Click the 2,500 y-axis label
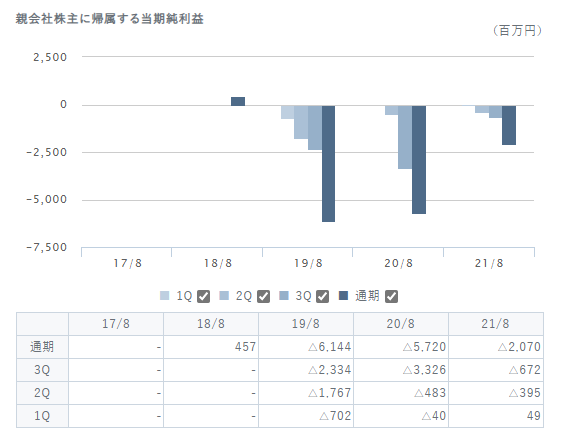The height and width of the screenshot is (442, 561). click(50, 57)
